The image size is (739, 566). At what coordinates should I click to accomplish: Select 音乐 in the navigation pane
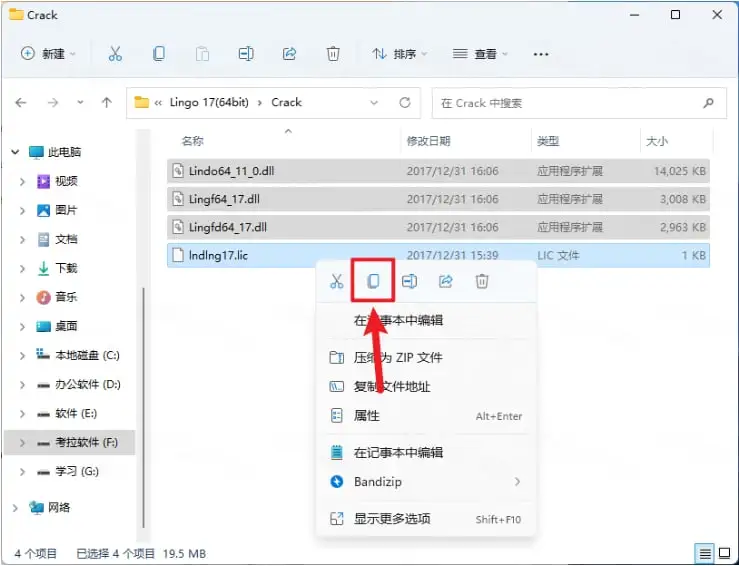point(66,297)
